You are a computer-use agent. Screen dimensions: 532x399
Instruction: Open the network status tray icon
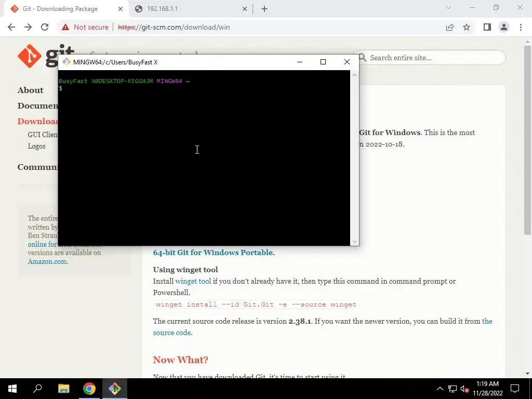pyautogui.click(x=453, y=389)
